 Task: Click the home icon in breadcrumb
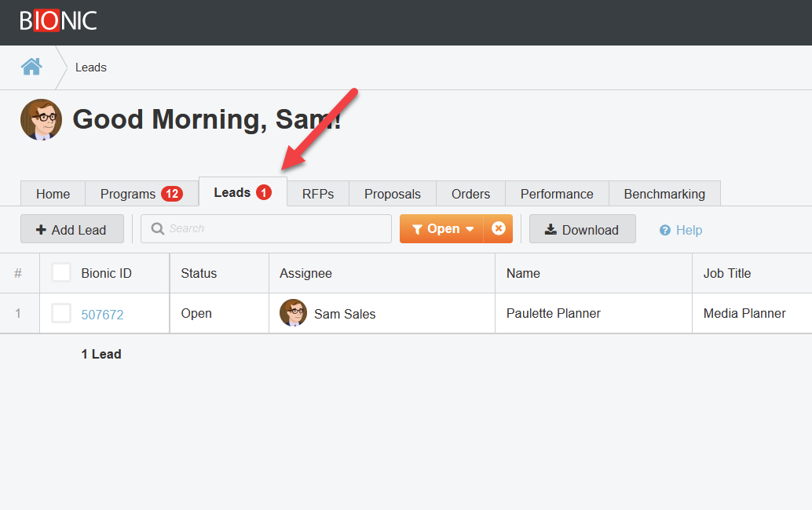(x=31, y=67)
